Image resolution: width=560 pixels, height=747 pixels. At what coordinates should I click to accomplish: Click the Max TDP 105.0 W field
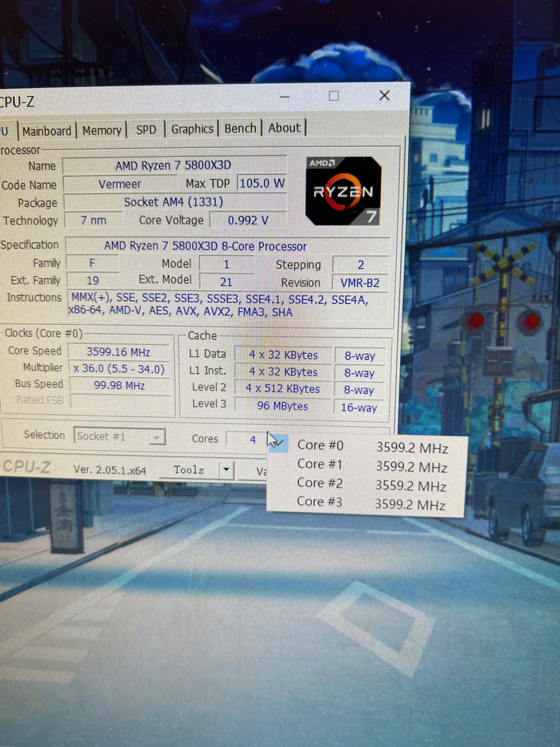pyautogui.click(x=262, y=183)
